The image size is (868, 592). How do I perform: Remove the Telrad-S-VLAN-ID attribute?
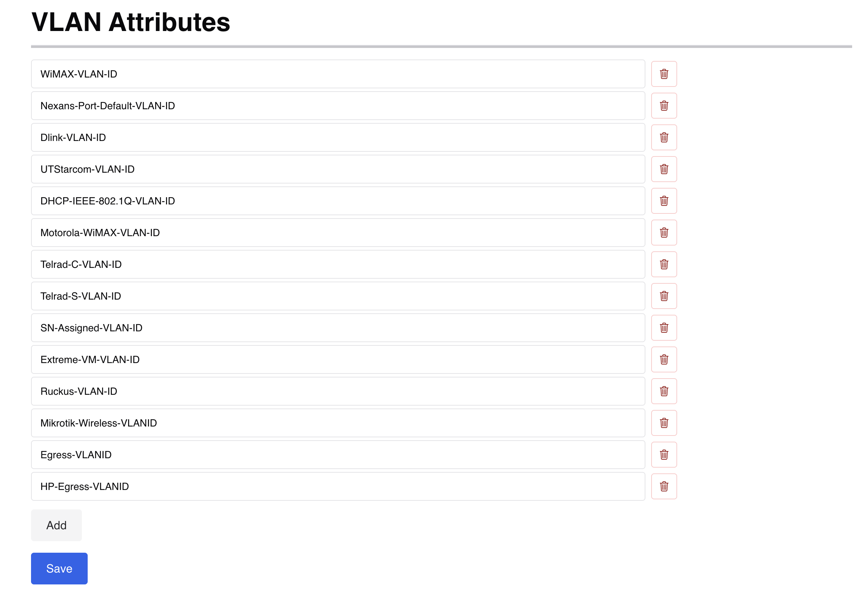664,296
